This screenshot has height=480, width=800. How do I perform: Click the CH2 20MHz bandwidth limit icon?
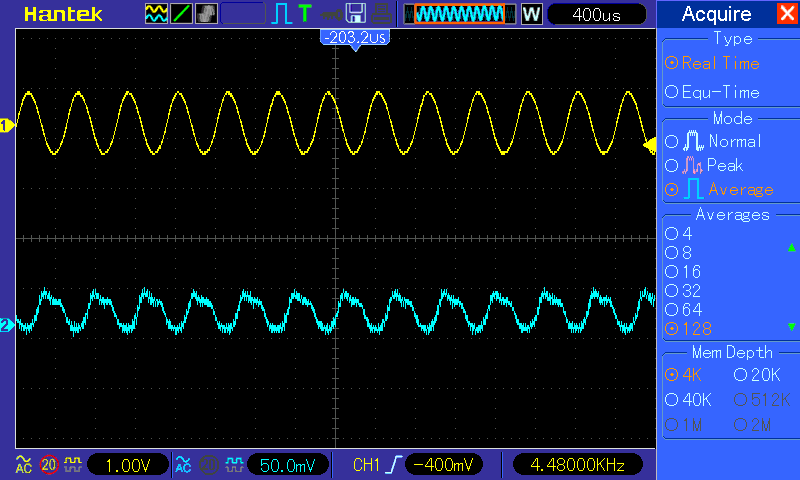coord(208,465)
